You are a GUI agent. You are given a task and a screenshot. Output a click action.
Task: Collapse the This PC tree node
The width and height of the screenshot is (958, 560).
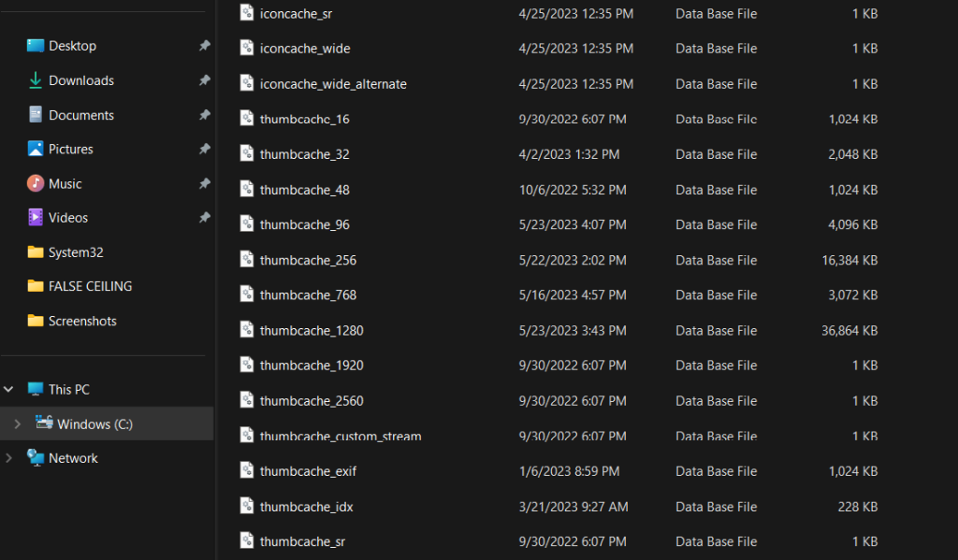8,389
